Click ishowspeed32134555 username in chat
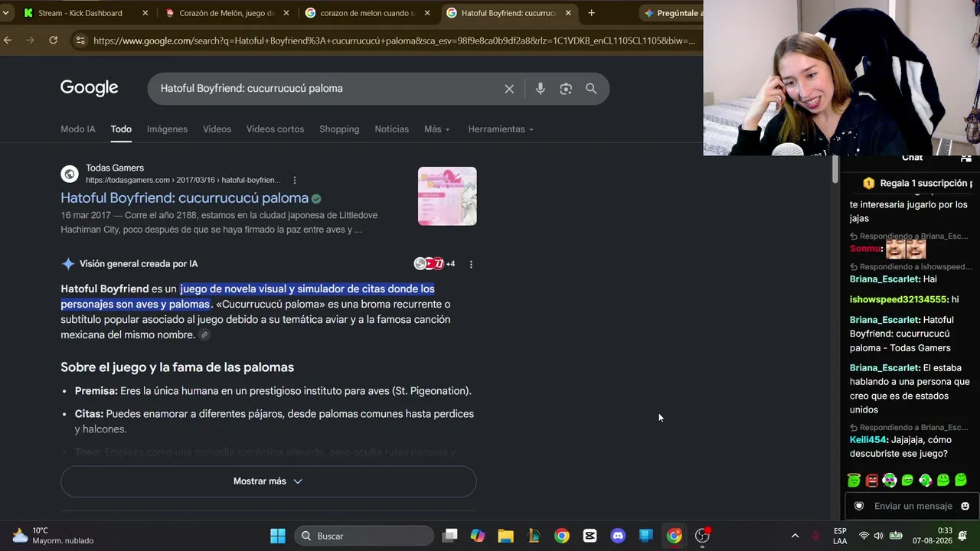Image resolution: width=980 pixels, height=551 pixels. click(899, 300)
